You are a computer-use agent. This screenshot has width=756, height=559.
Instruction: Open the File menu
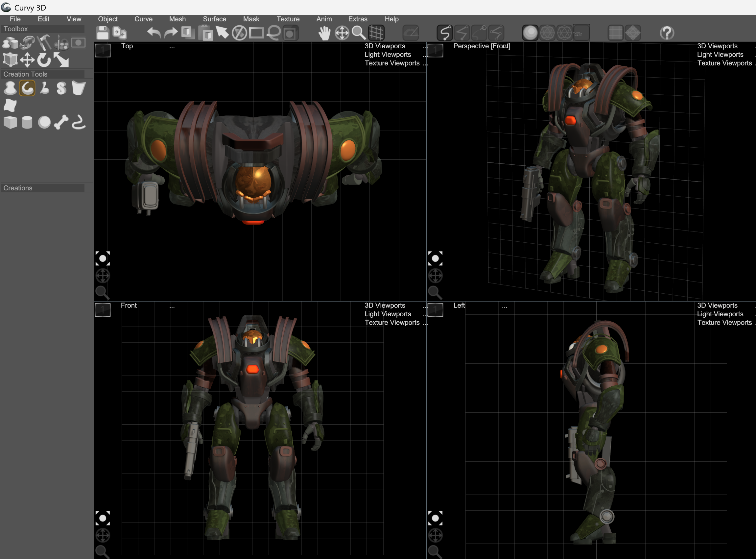point(15,19)
